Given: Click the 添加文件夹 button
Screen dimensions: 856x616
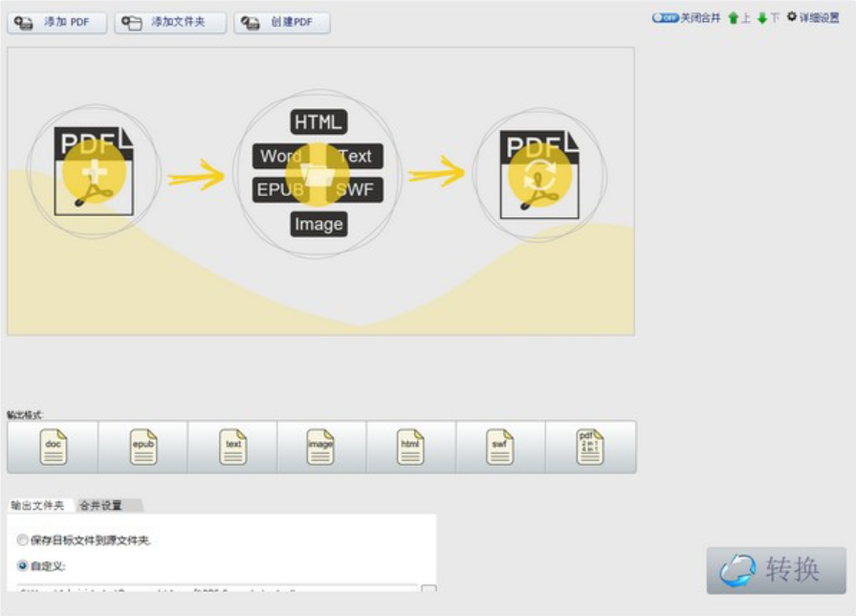Looking at the screenshot, I should (170, 23).
